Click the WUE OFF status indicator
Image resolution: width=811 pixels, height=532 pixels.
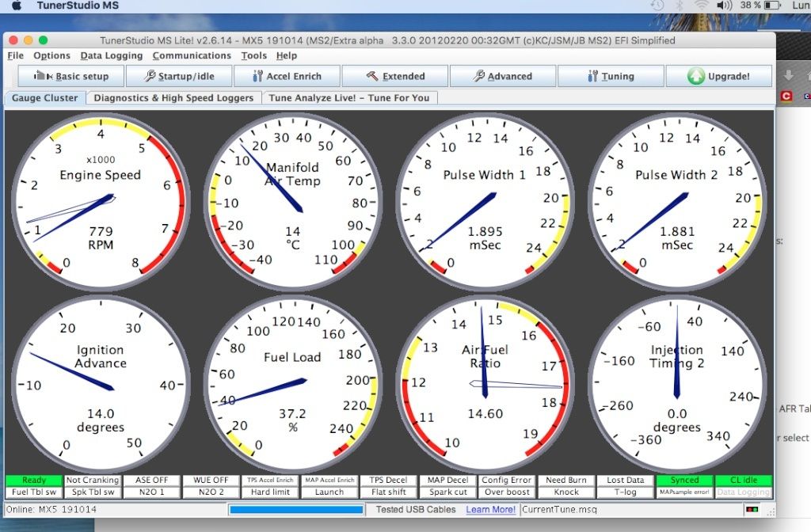coord(211,481)
